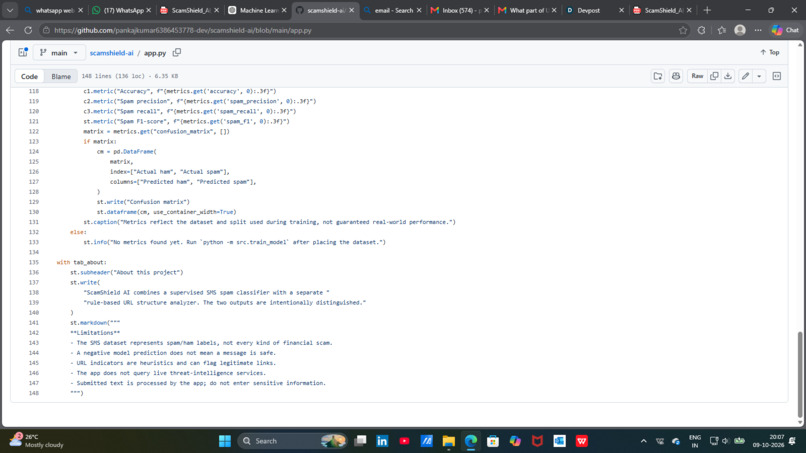Click 'with tab_about:' code line
Viewport: 806px width, 453px height.
(81, 262)
